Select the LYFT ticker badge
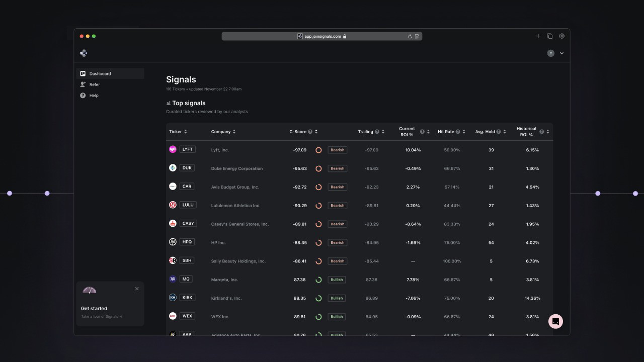 [x=187, y=149]
